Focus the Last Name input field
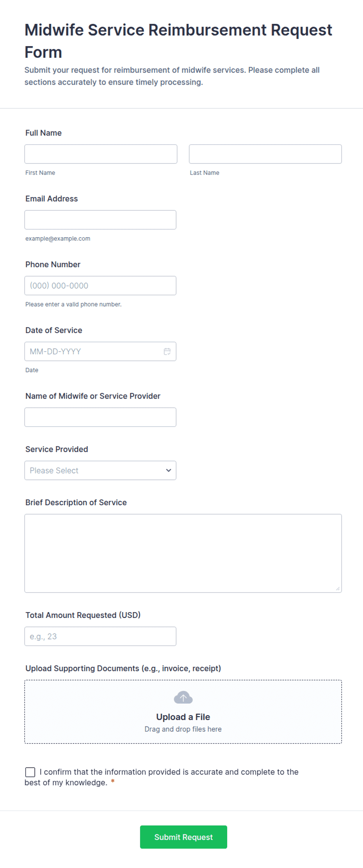363x868 pixels. (x=265, y=154)
